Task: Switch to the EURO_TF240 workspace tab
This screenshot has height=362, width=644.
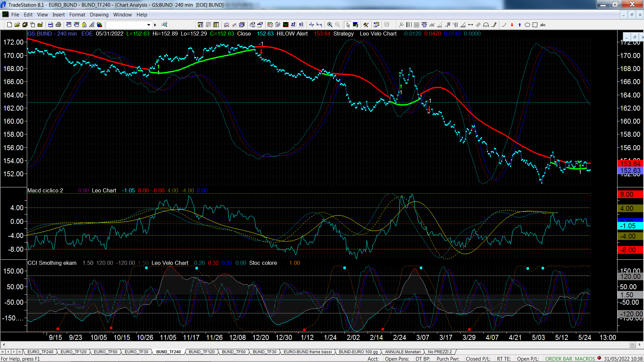Action: [x=40, y=352]
